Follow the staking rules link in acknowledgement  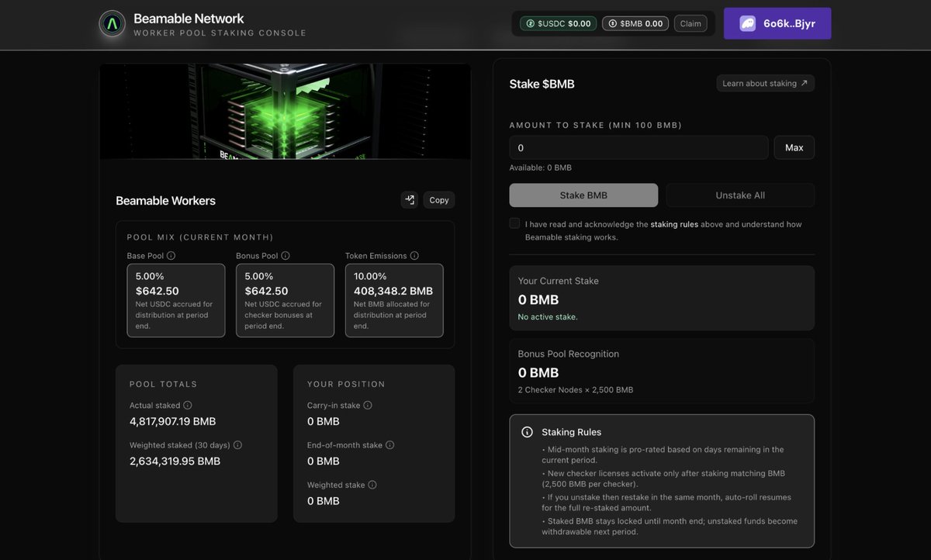click(674, 224)
